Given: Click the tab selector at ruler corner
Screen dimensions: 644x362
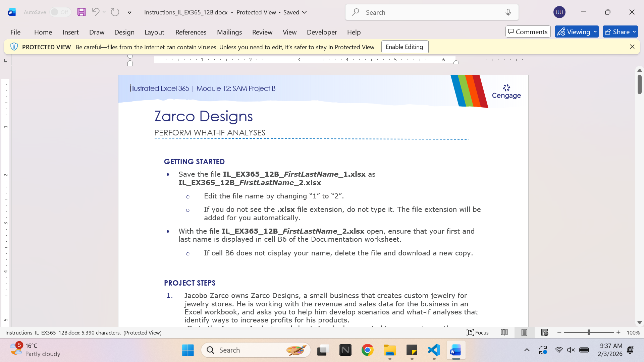Looking at the screenshot, I should [5, 61].
